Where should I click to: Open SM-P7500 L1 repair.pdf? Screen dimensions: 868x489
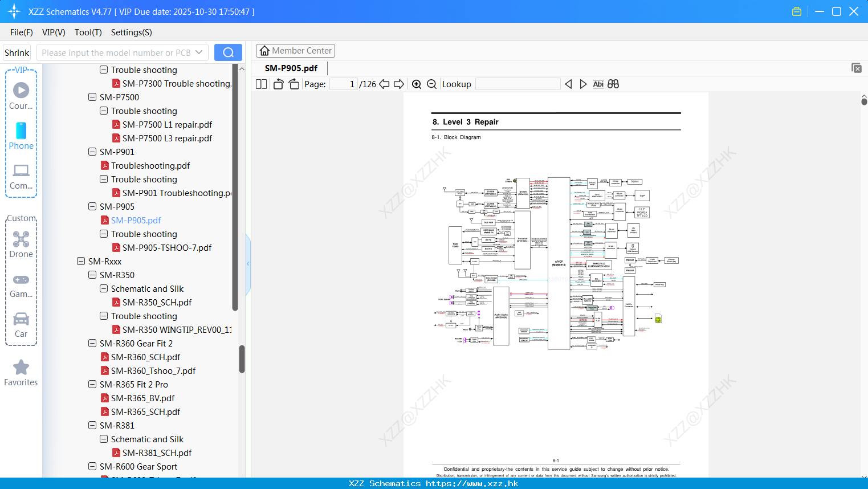(x=167, y=124)
